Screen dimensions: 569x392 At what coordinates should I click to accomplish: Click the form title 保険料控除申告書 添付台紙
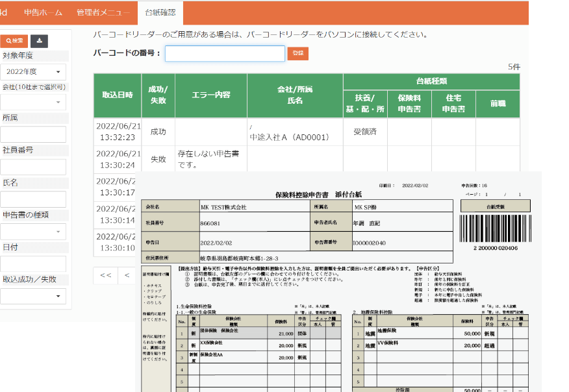[x=319, y=195]
